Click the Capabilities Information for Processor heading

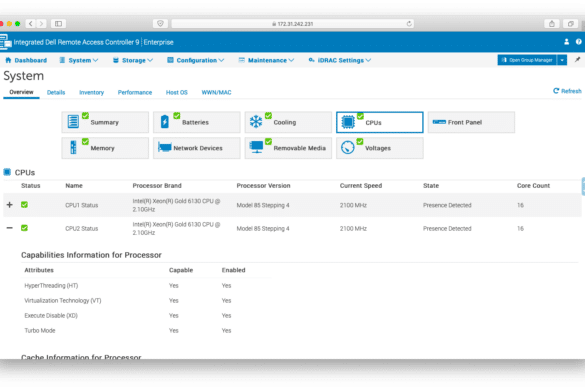pos(91,255)
